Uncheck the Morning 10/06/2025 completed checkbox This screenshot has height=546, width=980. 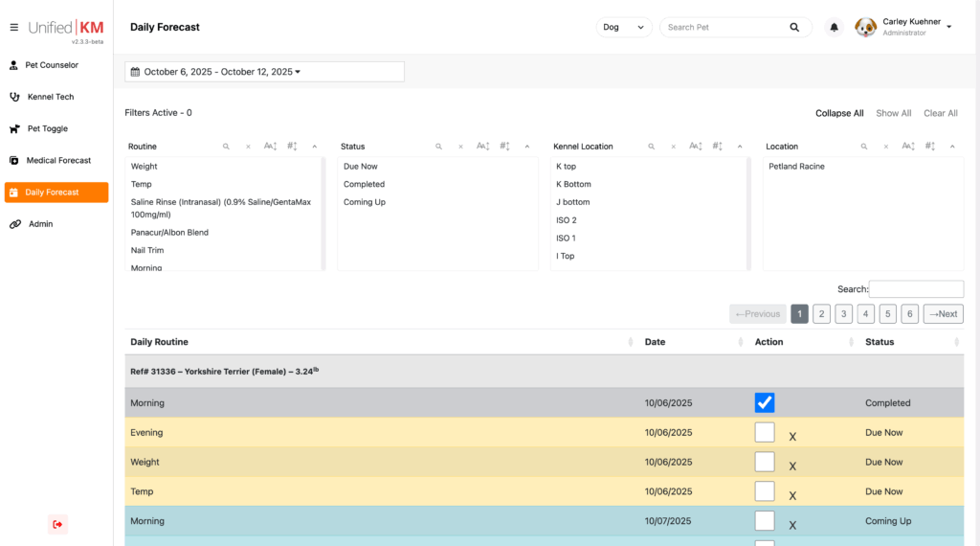765,402
